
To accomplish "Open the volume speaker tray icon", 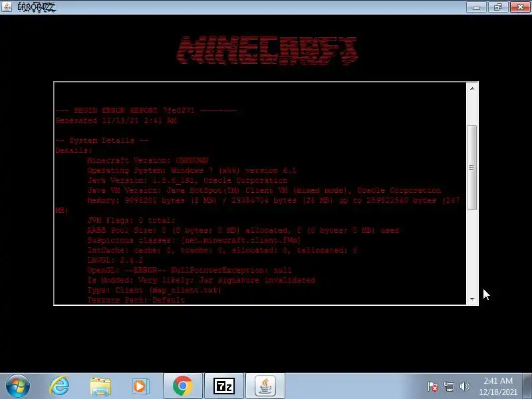I will click(x=464, y=386).
